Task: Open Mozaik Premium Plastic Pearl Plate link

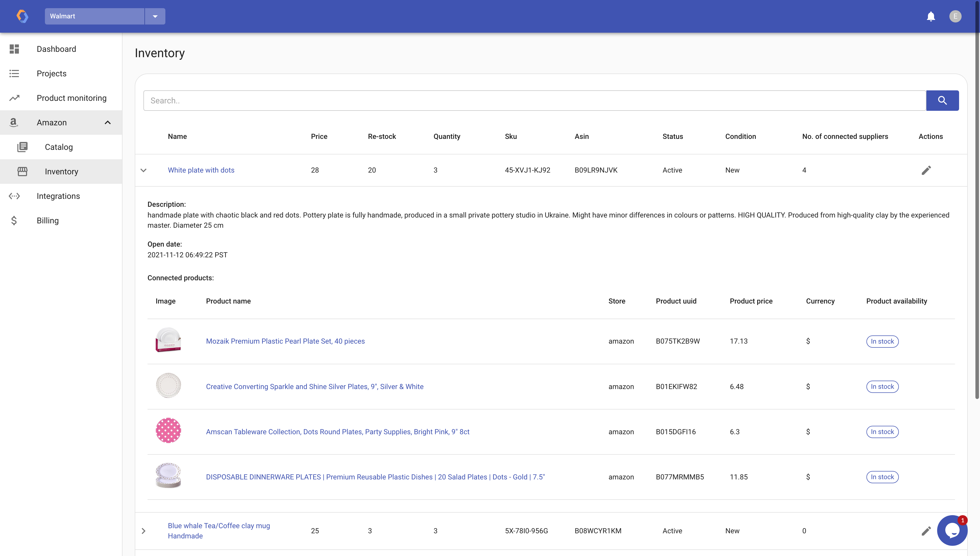Action: [x=285, y=341]
